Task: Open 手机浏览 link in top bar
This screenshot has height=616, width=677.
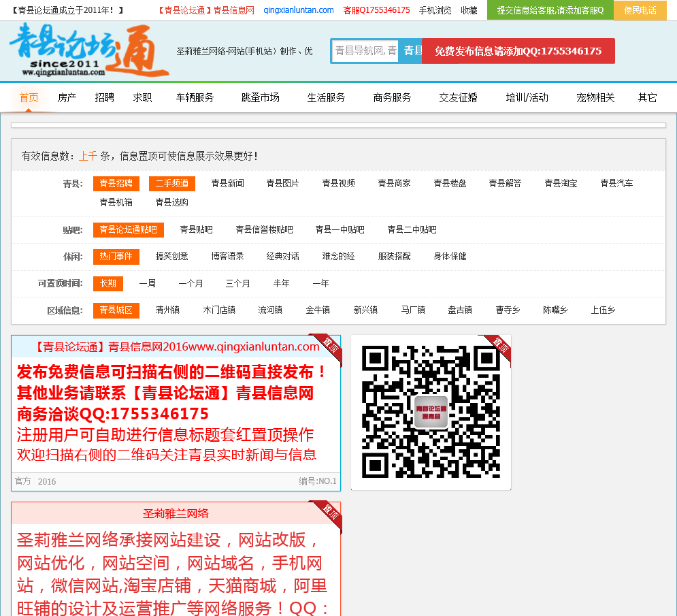Action: point(435,10)
